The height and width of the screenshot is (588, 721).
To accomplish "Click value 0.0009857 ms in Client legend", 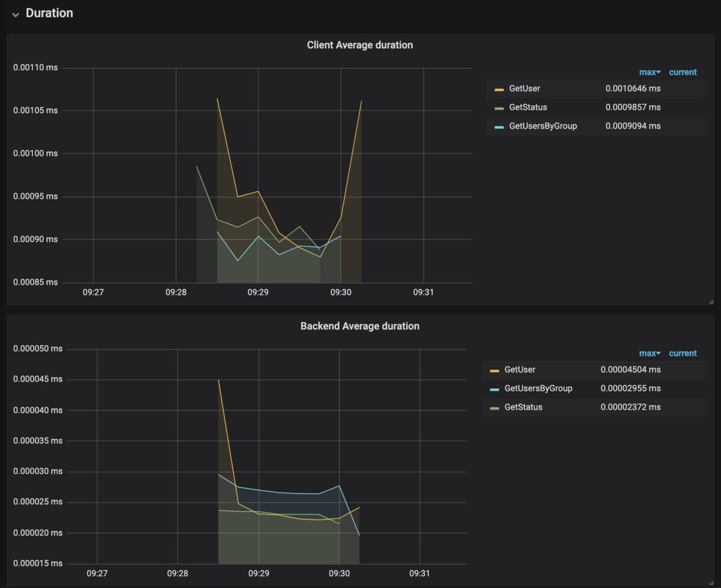I will pos(633,107).
